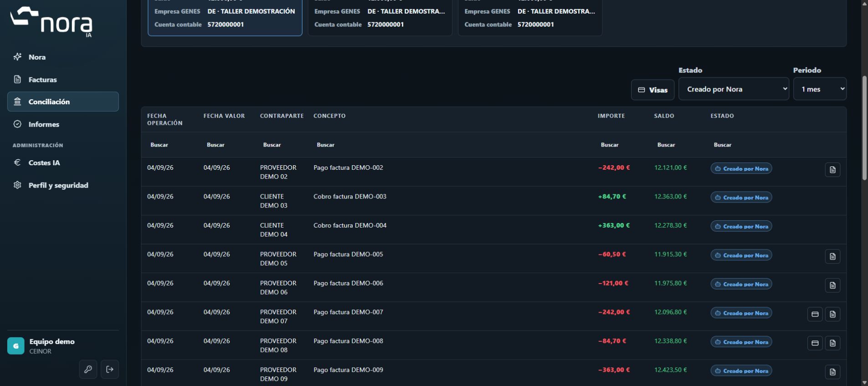Open document icon for Pago factura DEMO-006

pyautogui.click(x=832, y=285)
